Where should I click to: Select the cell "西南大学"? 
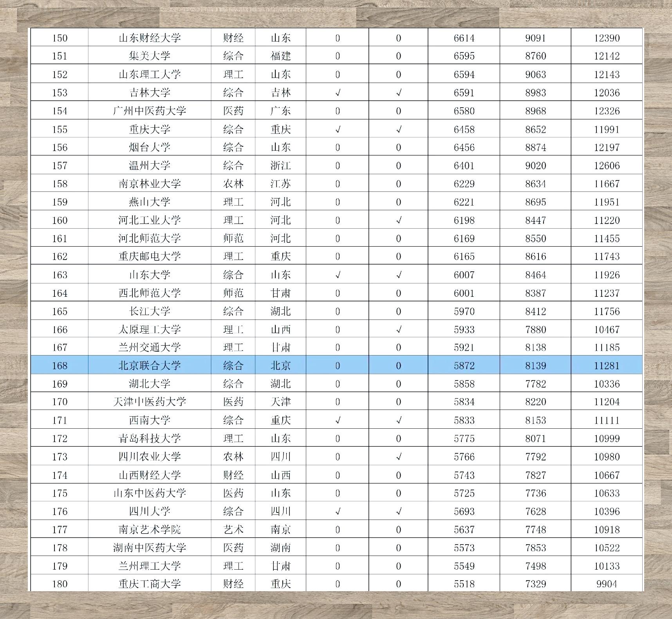pos(150,420)
